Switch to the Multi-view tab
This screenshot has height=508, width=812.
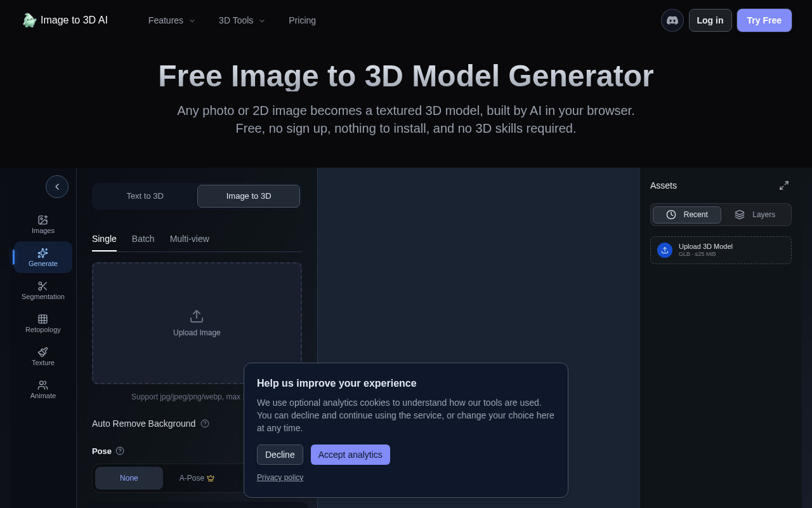pos(190,239)
